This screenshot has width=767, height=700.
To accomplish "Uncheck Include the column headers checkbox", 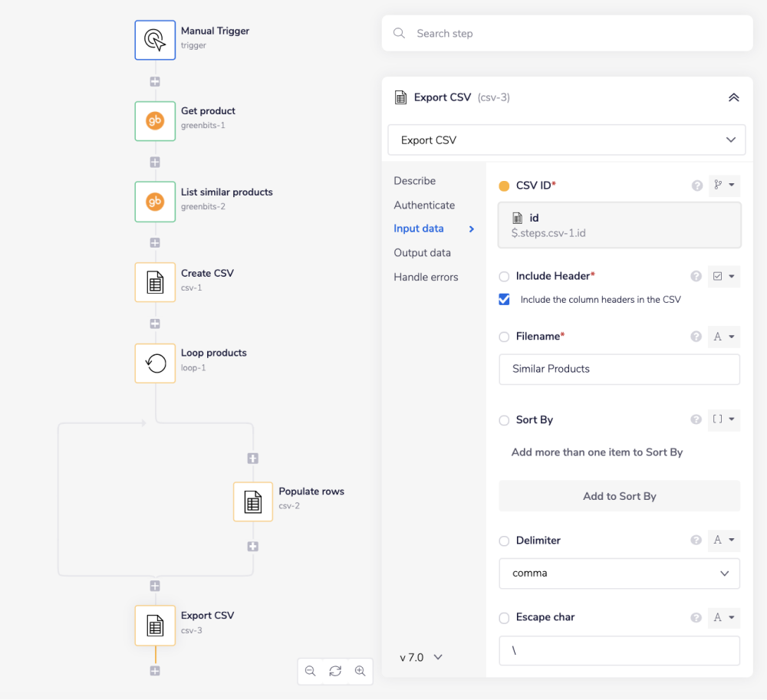I will pyautogui.click(x=505, y=300).
